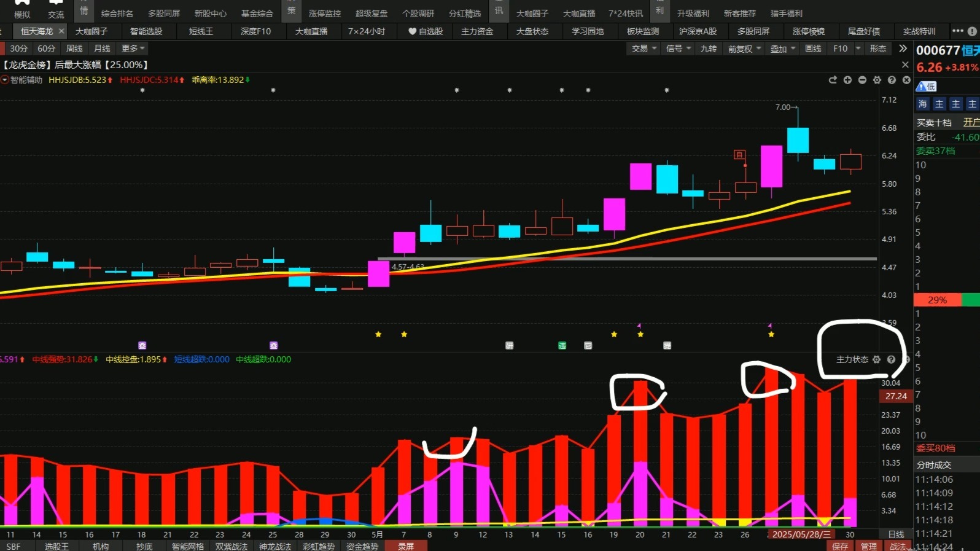980x551 pixels.
Task: Click the 目 marker above the May 26 candle
Action: [x=739, y=155]
